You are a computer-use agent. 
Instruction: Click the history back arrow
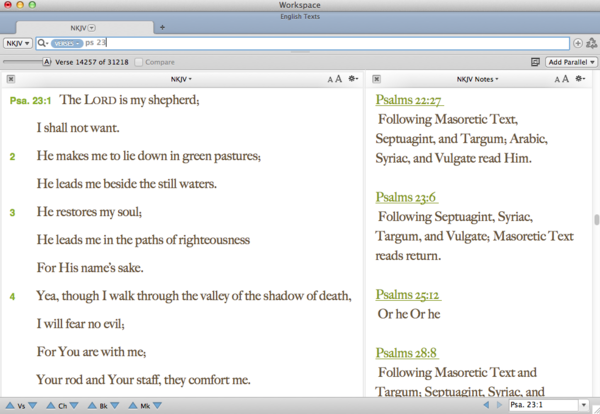[486, 405]
